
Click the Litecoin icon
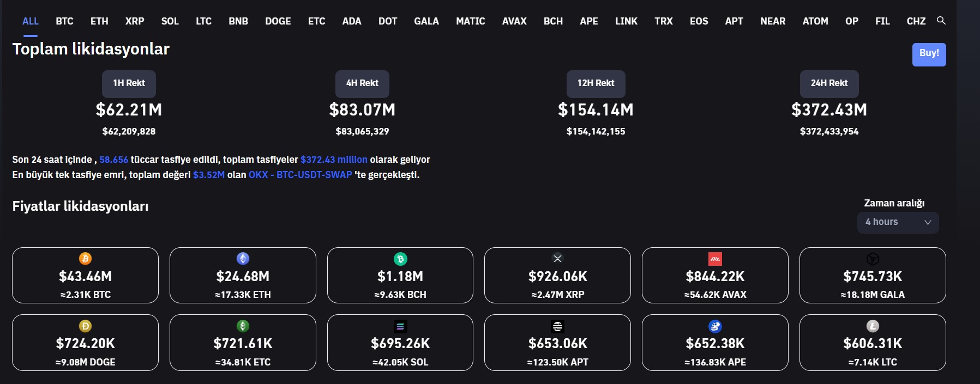pos(873,326)
